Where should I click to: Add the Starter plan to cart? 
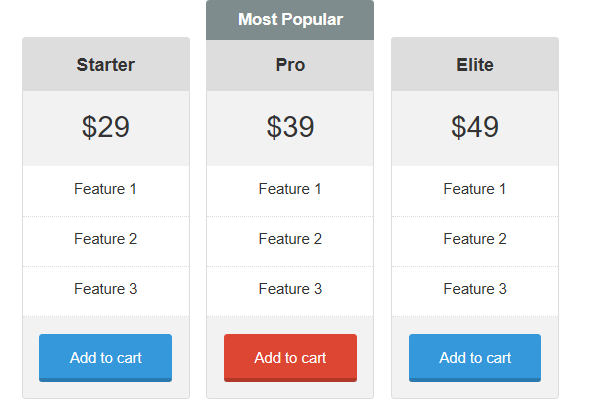[x=105, y=357]
